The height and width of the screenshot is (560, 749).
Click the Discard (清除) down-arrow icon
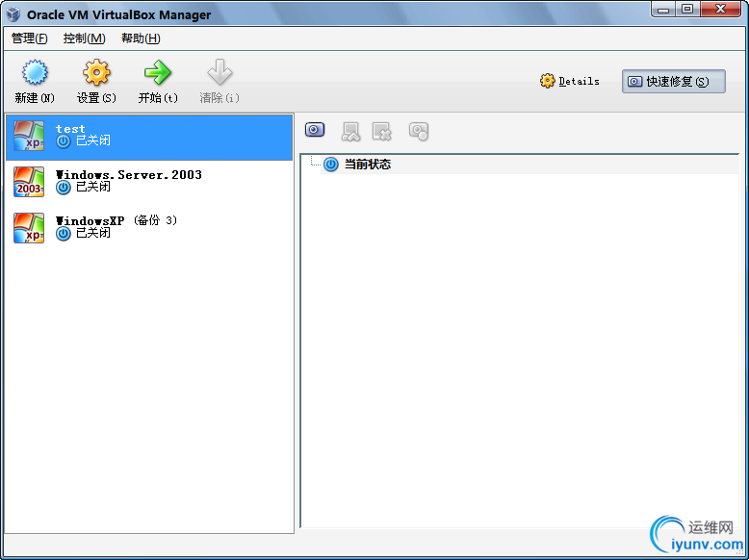pos(220,72)
